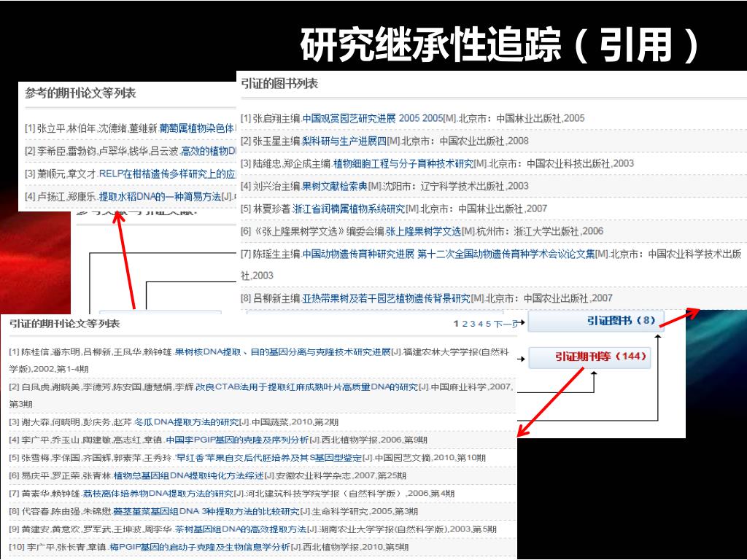The width and height of the screenshot is (747, 560).
Task: Click the 引证的图书列表 heading
Action: 279,84
